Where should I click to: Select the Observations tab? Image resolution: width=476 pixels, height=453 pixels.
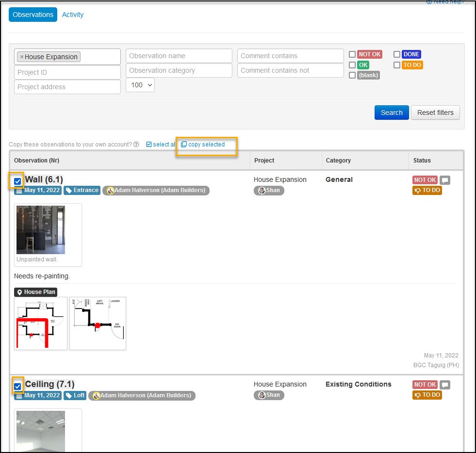click(33, 15)
